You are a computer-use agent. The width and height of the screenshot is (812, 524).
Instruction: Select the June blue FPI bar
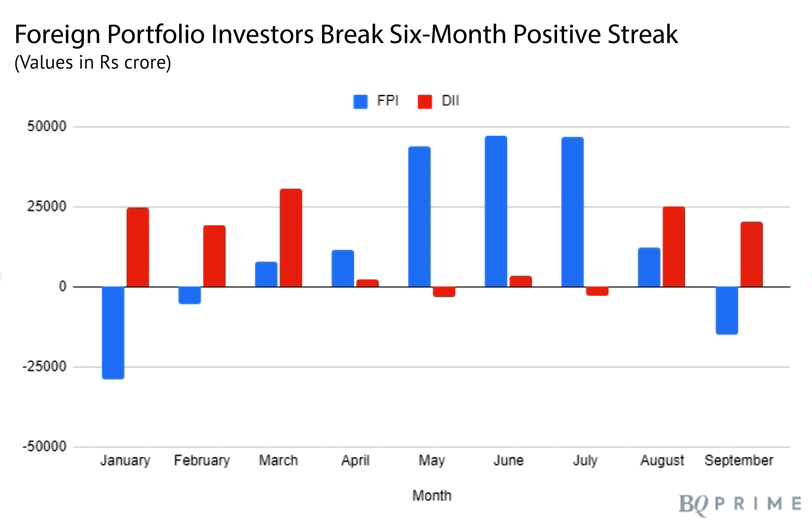496,211
